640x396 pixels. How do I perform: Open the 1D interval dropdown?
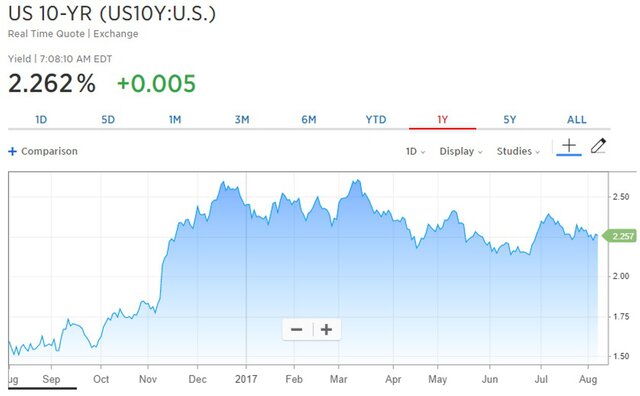[416, 151]
